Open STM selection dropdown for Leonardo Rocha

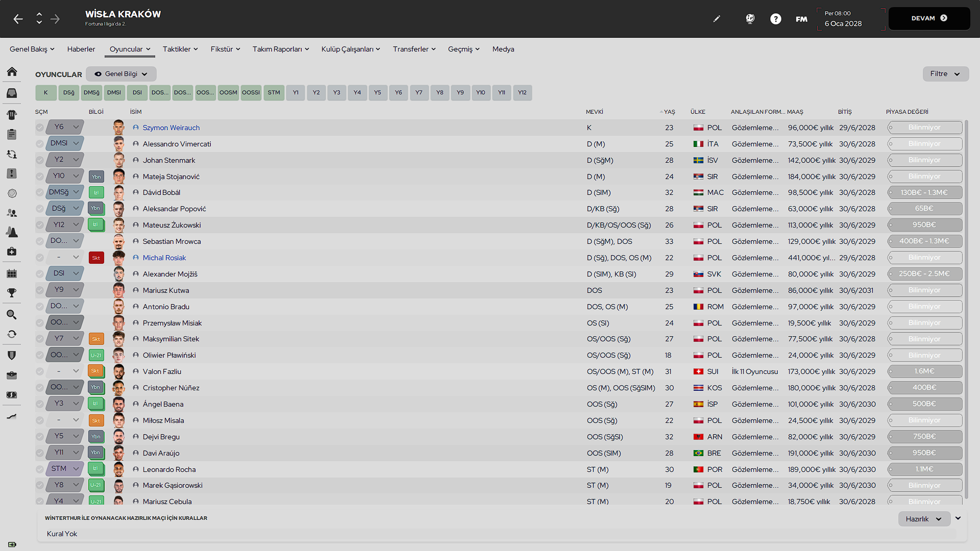65,469
